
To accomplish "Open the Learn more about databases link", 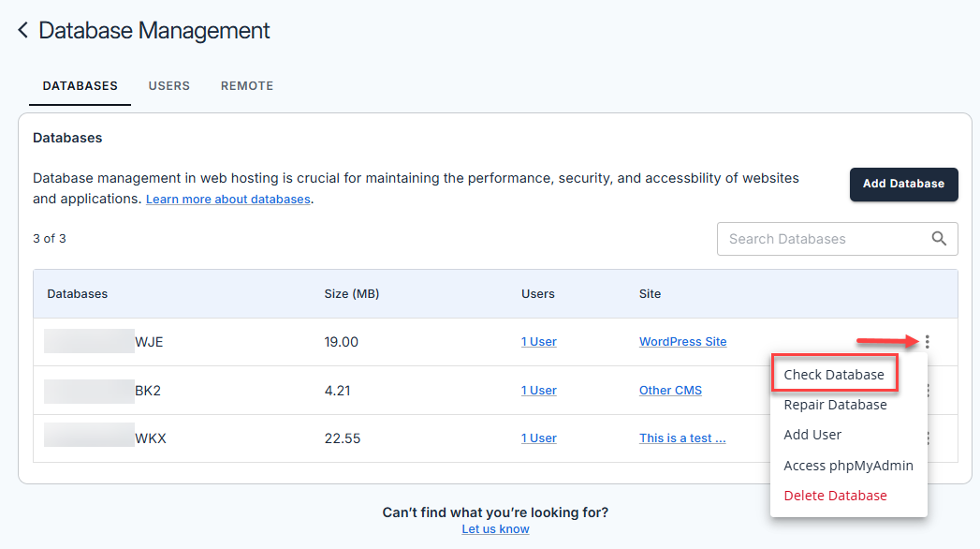I will (227, 199).
